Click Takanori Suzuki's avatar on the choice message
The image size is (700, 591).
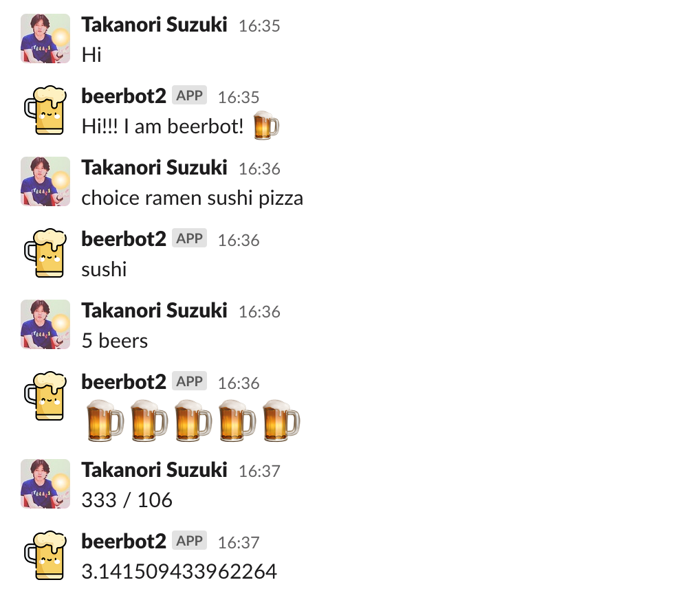pos(45,181)
